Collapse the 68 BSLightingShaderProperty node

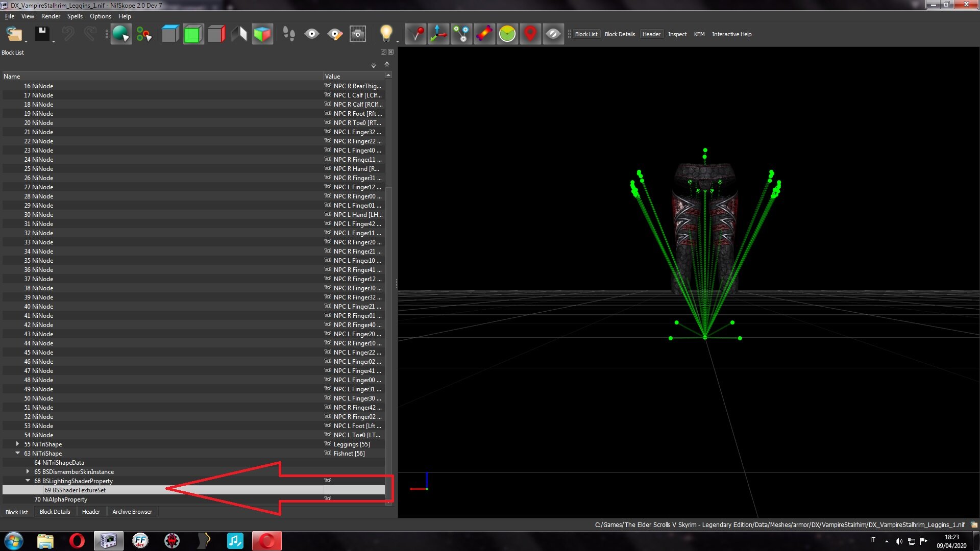[28, 481]
